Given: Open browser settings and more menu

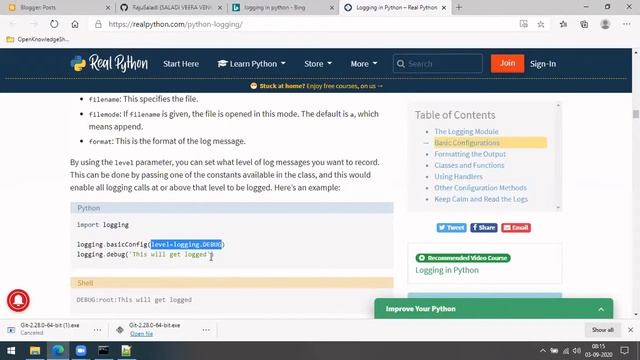Looking at the screenshot, I should pyautogui.click(x=627, y=24).
